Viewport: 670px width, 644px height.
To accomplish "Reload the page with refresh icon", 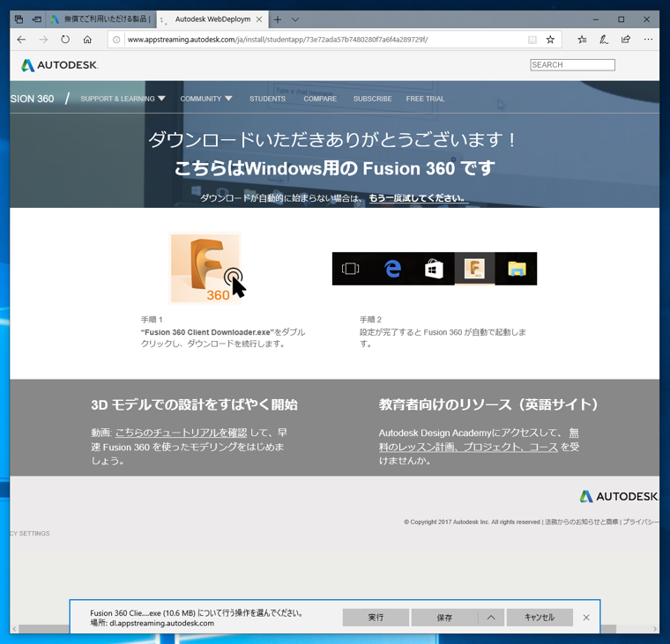I will pyautogui.click(x=65, y=40).
